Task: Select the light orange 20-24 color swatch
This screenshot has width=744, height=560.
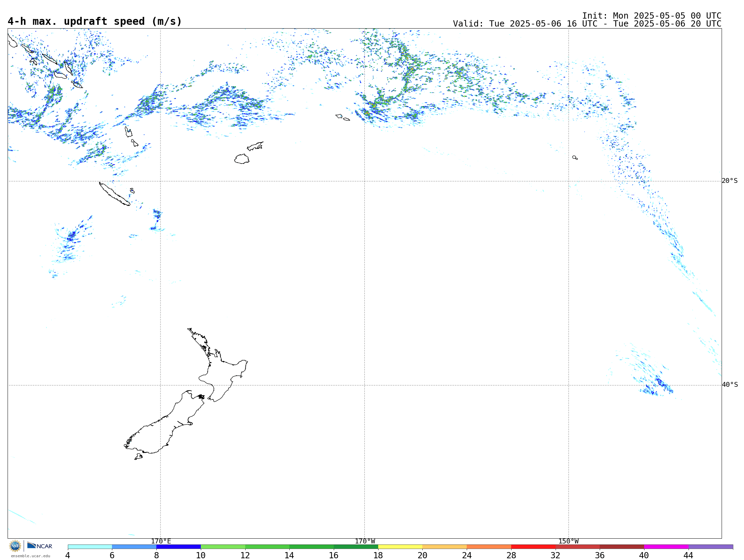Action: point(445,547)
